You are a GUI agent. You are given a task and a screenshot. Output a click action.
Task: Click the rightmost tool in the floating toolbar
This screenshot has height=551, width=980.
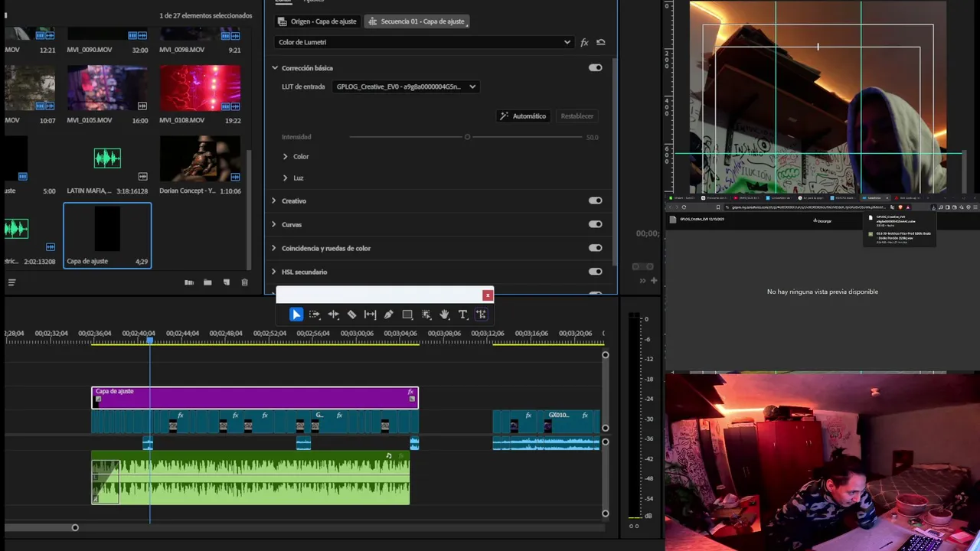(x=481, y=315)
